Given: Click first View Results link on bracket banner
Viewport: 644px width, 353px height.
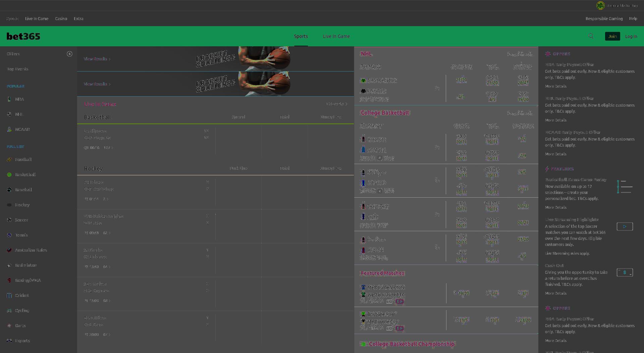Looking at the screenshot, I should click(97, 59).
